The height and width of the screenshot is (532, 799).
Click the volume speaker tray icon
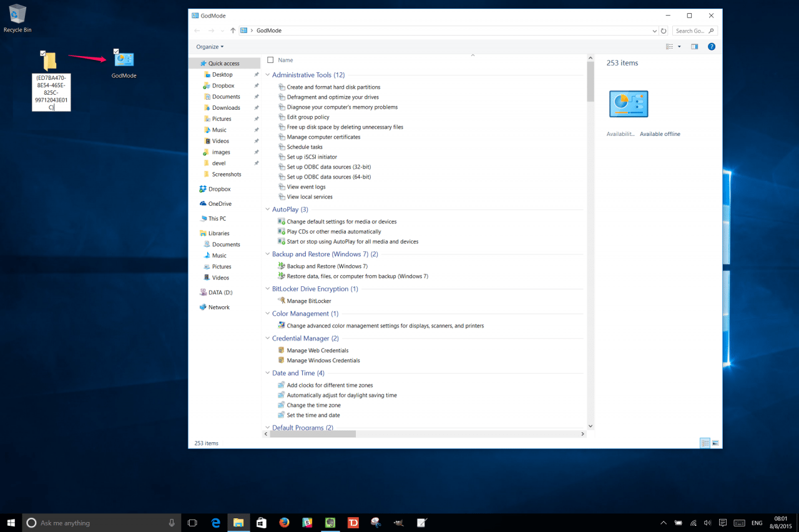(707, 523)
